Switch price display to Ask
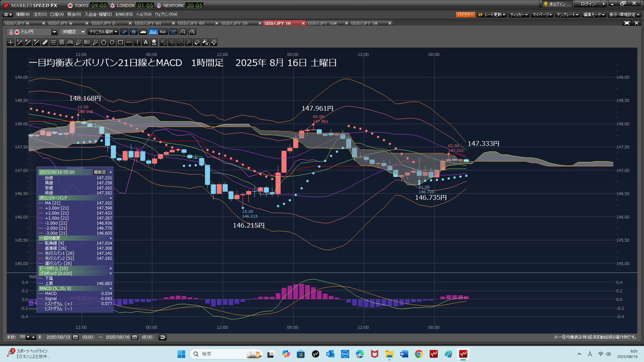 tap(163, 32)
